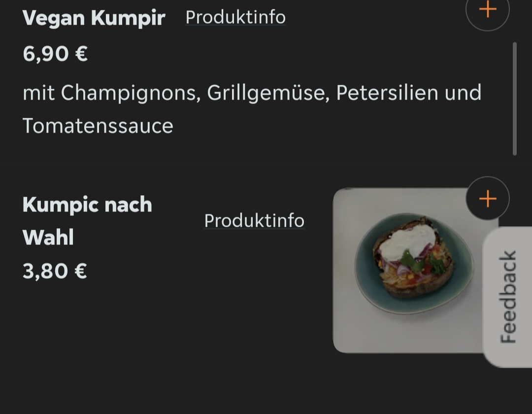Click the vertical scrollbar on the right

click(x=515, y=99)
